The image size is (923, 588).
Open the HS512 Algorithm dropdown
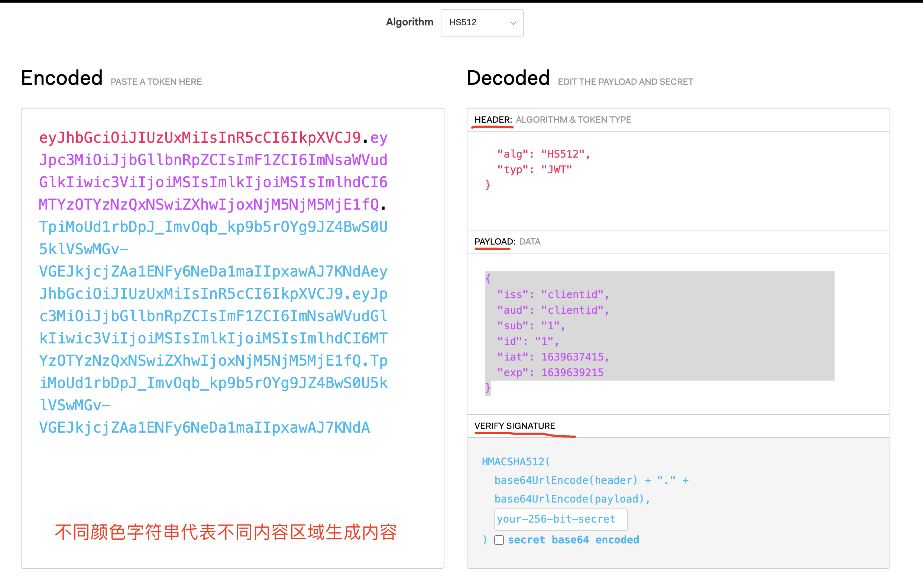tap(481, 23)
